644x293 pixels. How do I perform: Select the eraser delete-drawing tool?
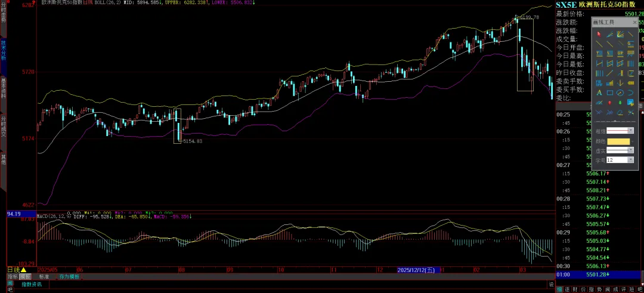[x=620, y=112]
